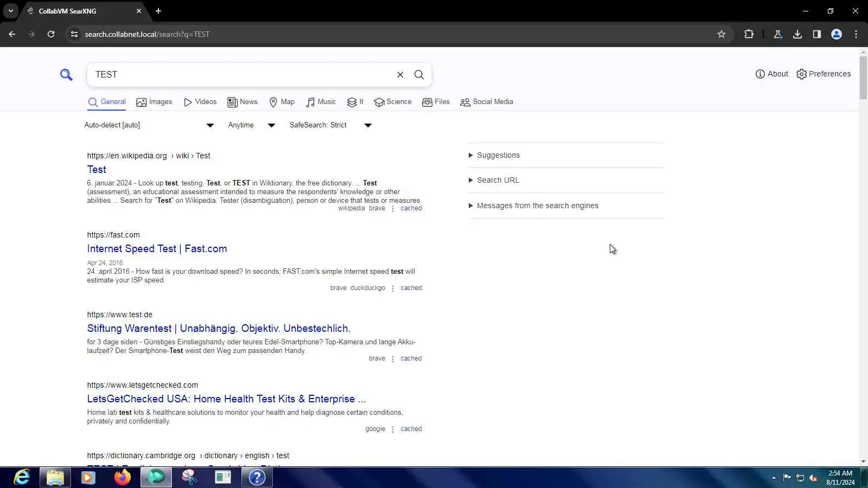Show hidden system tray icons
The image size is (868, 488).
[774, 478]
